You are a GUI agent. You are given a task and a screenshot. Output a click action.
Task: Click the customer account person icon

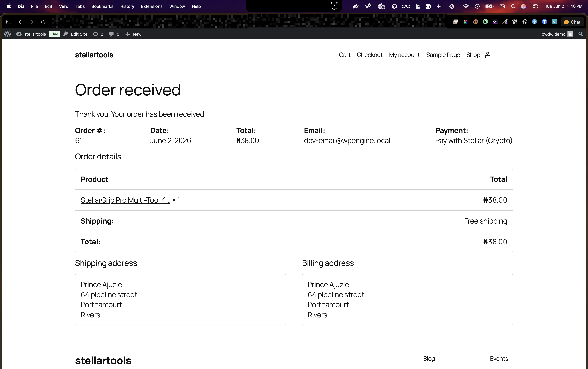point(488,55)
